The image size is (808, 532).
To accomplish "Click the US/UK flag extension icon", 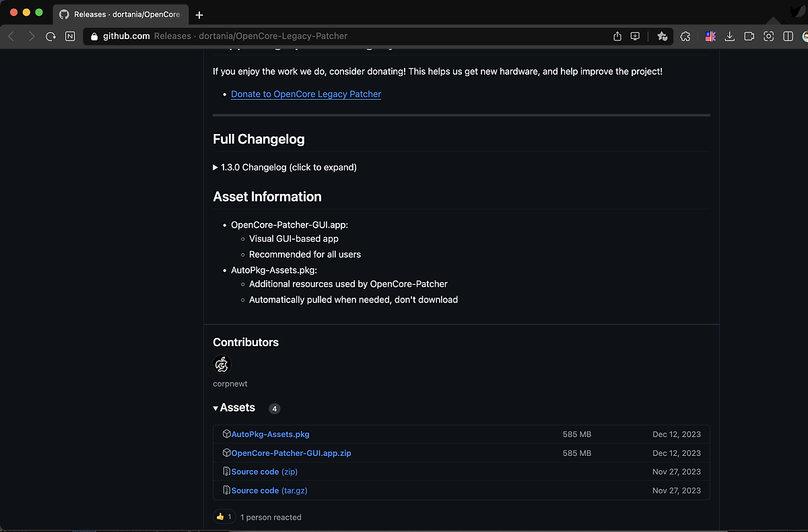I will pyautogui.click(x=710, y=36).
